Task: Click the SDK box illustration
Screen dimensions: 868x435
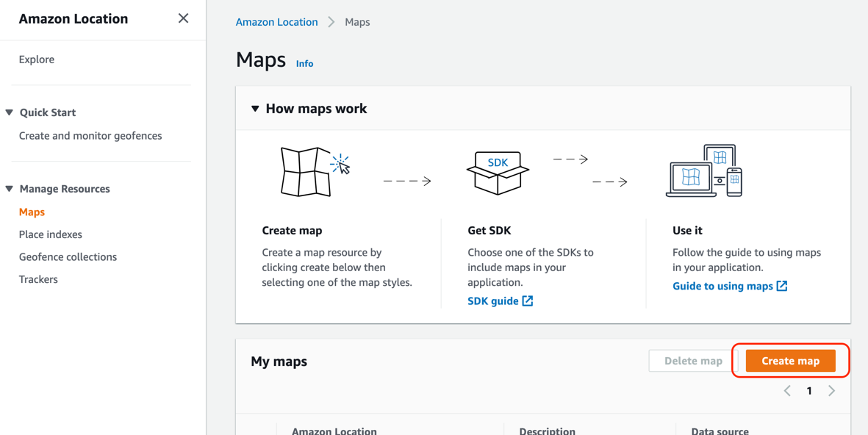Action: point(498,173)
